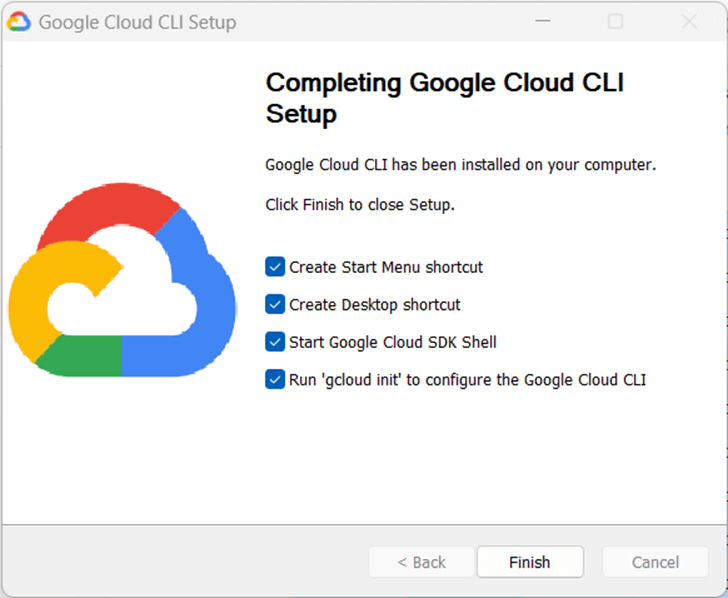The image size is (728, 598).
Task: Click the maximize window button
Action: [616, 21]
